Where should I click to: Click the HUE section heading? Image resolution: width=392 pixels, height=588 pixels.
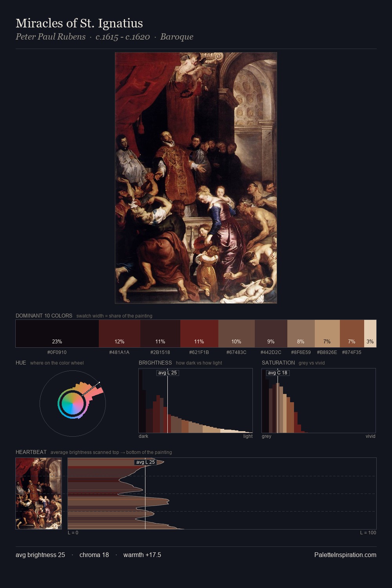[21, 363]
